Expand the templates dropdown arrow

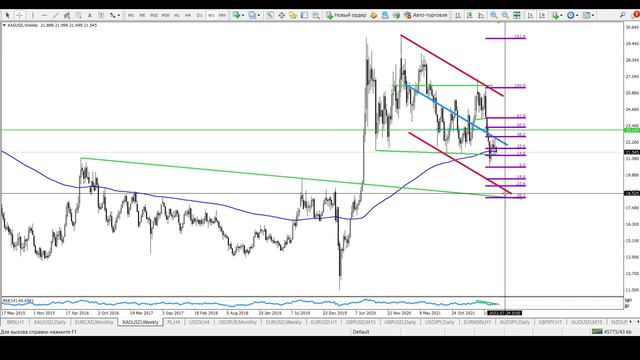593,16
